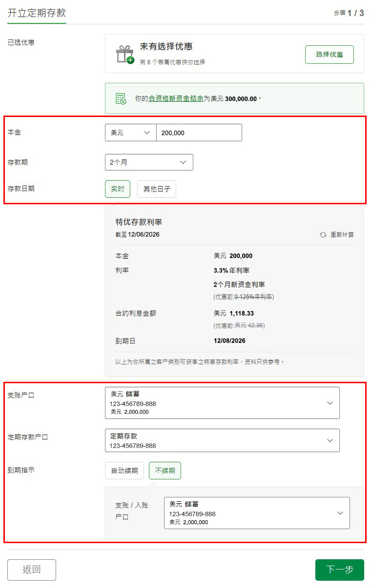Click the 步骤 1 / 3 step indicator

[349, 13]
